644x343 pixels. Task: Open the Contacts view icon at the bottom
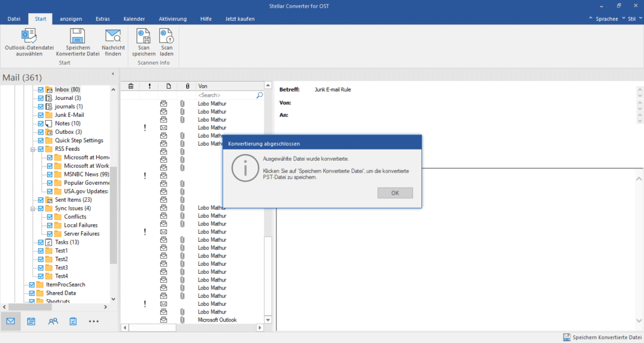53,321
